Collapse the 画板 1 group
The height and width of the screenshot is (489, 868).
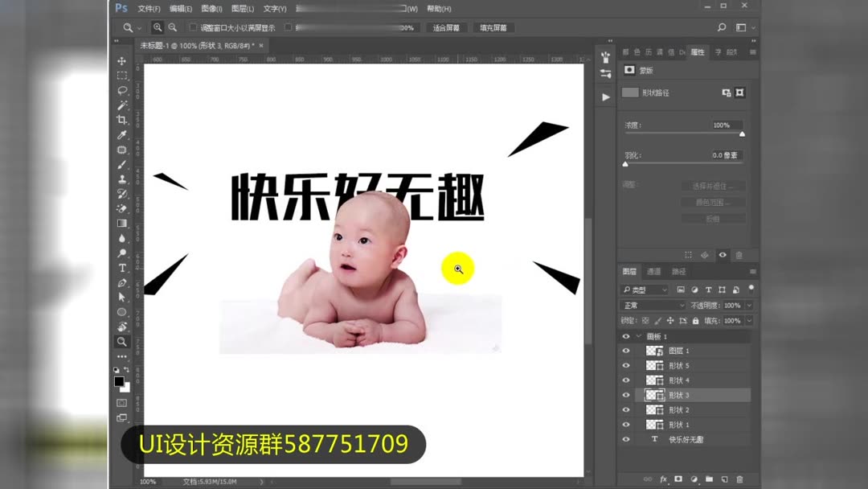639,335
